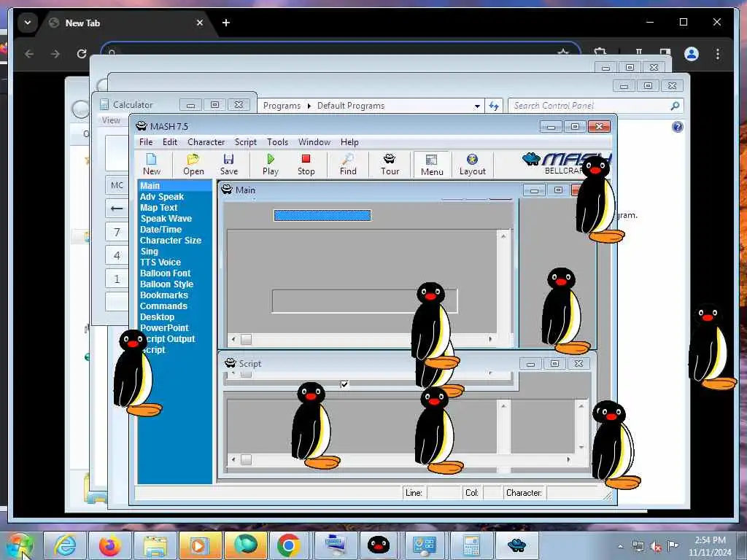
Task: Click the plus button to open a new Chrome tab
Action: pyautogui.click(x=226, y=23)
